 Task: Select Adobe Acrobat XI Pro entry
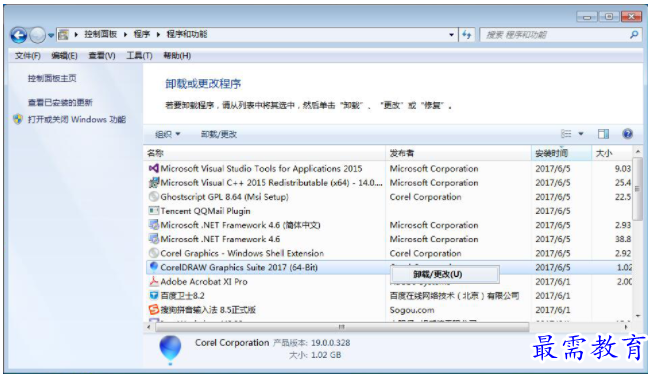[x=204, y=282]
